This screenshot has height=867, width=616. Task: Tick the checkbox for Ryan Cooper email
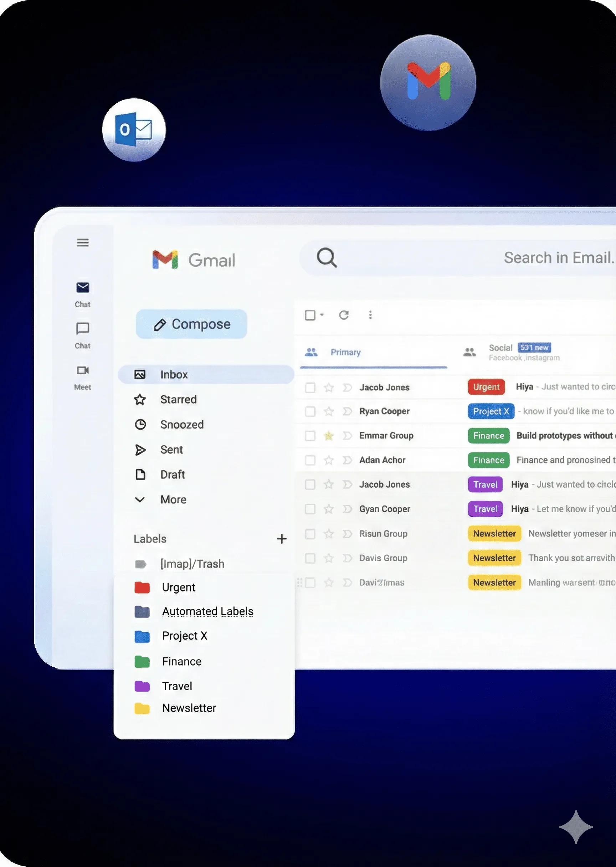(310, 411)
